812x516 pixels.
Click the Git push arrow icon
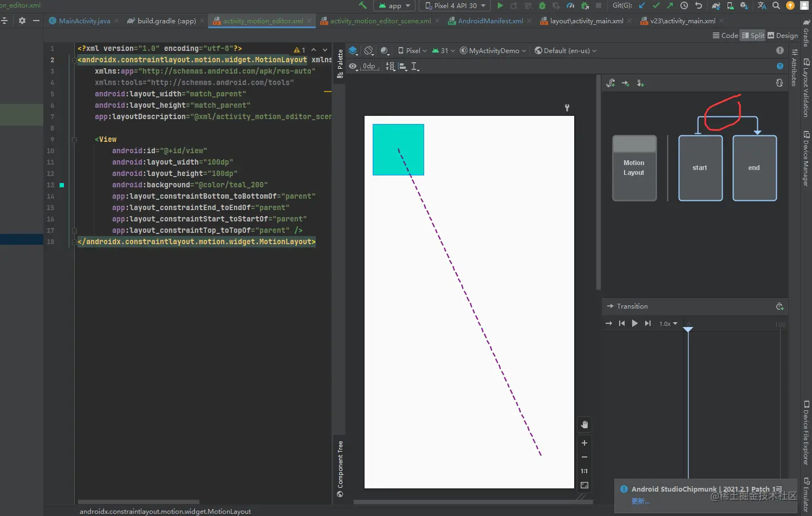(x=670, y=5)
